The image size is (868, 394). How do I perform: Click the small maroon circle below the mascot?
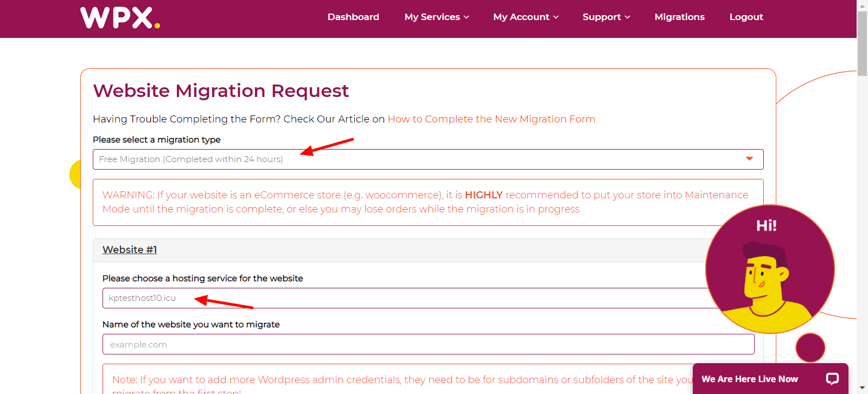pyautogui.click(x=810, y=347)
